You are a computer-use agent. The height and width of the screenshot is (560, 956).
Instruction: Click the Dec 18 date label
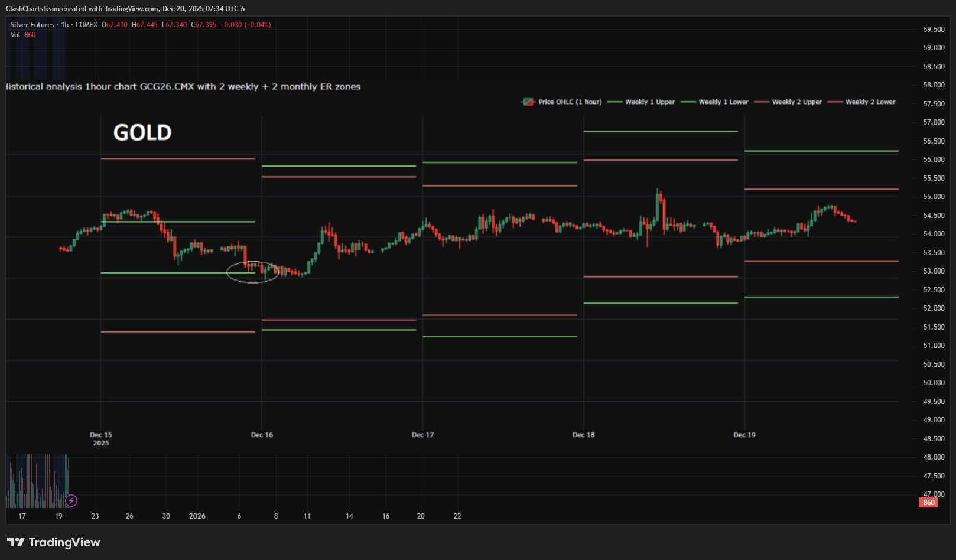(x=584, y=435)
